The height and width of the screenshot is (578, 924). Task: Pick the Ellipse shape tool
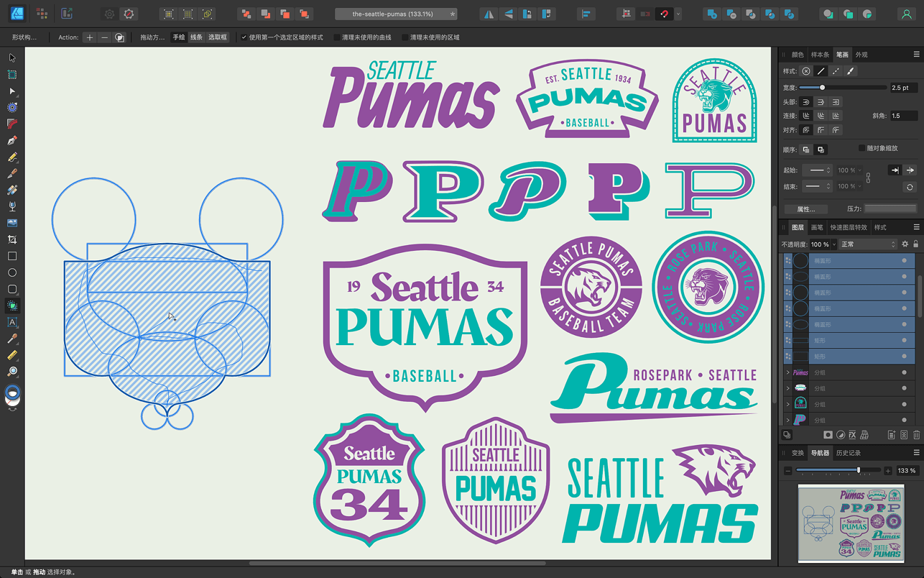point(12,272)
